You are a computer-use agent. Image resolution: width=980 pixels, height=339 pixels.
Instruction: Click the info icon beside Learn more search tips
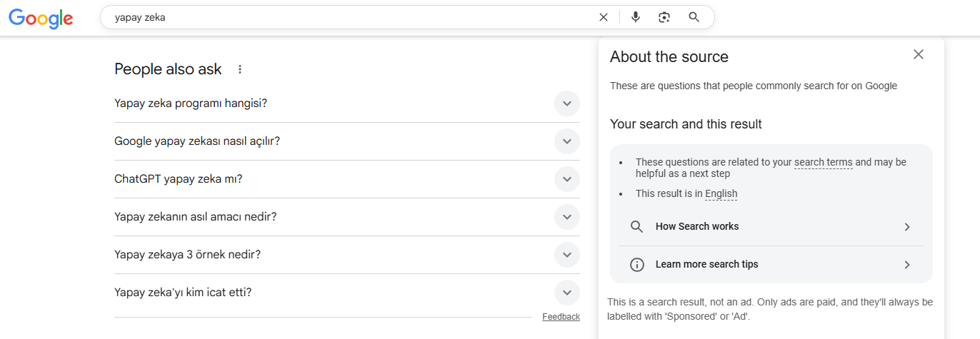click(637, 265)
